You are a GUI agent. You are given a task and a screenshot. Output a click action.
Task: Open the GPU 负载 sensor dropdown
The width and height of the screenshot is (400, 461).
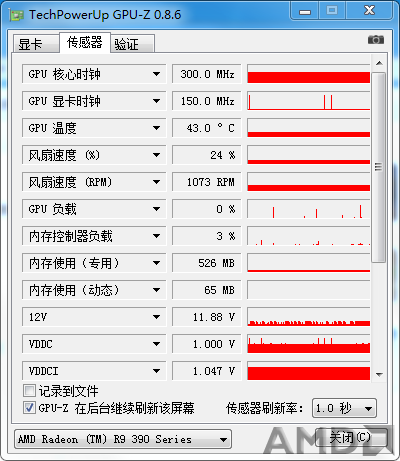tap(94, 209)
